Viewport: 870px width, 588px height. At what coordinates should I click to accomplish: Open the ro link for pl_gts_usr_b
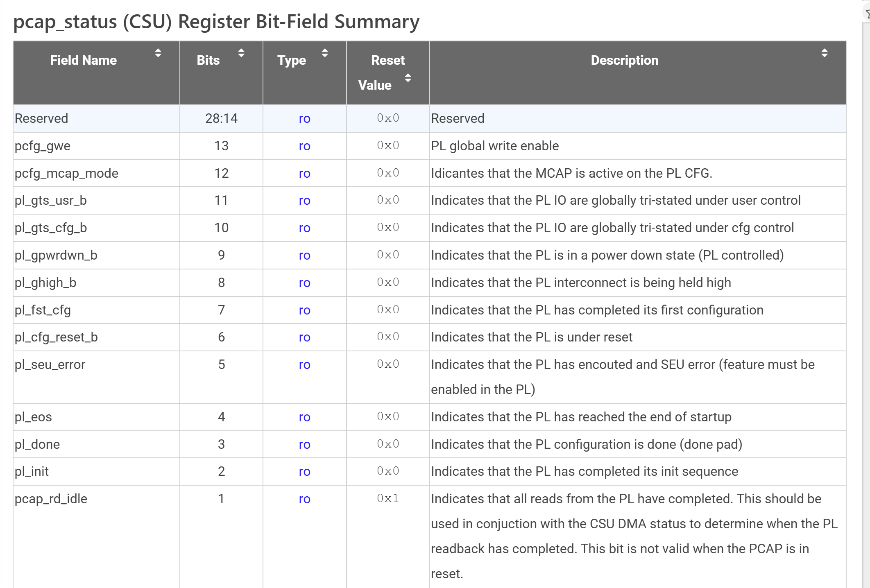(304, 200)
